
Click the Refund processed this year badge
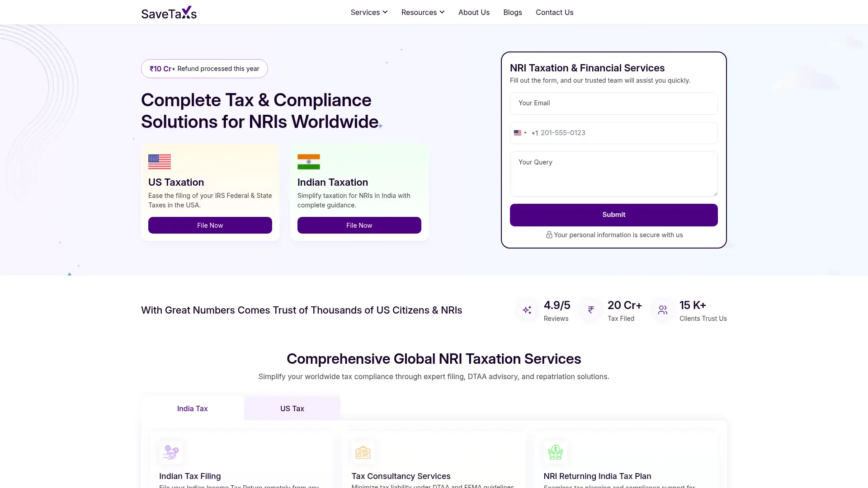click(x=204, y=69)
